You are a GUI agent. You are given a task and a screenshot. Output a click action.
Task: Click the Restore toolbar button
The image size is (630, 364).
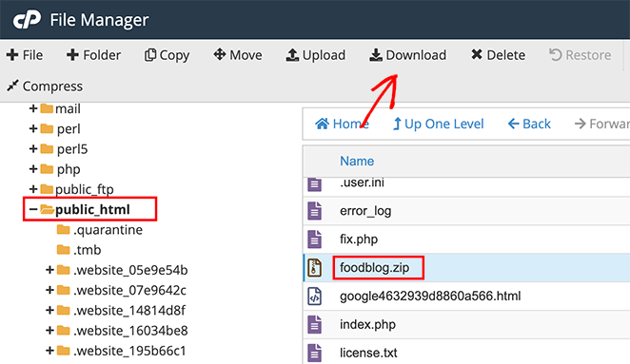pyautogui.click(x=581, y=55)
